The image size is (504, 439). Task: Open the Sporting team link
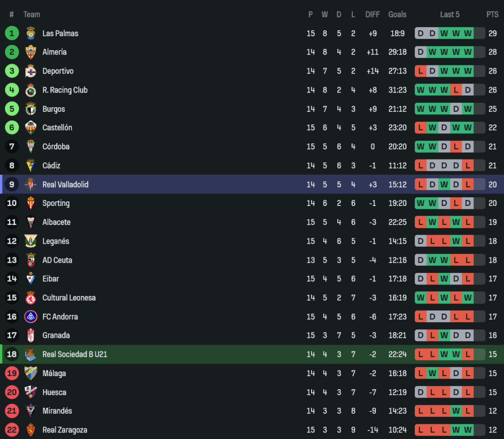coord(56,203)
